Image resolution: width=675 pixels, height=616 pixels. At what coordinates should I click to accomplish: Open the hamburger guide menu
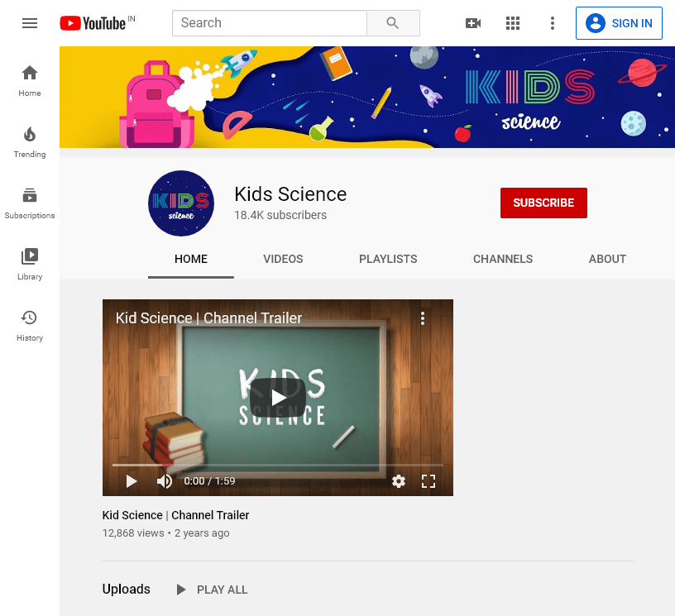(30, 23)
